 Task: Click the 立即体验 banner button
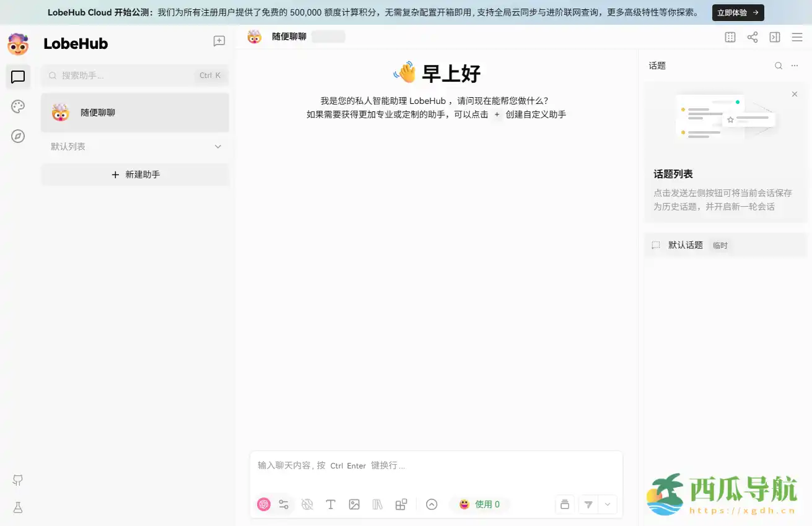(738, 12)
